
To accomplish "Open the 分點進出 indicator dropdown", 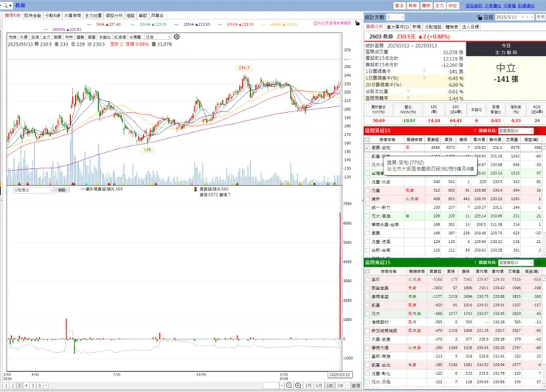I will (33, 190).
